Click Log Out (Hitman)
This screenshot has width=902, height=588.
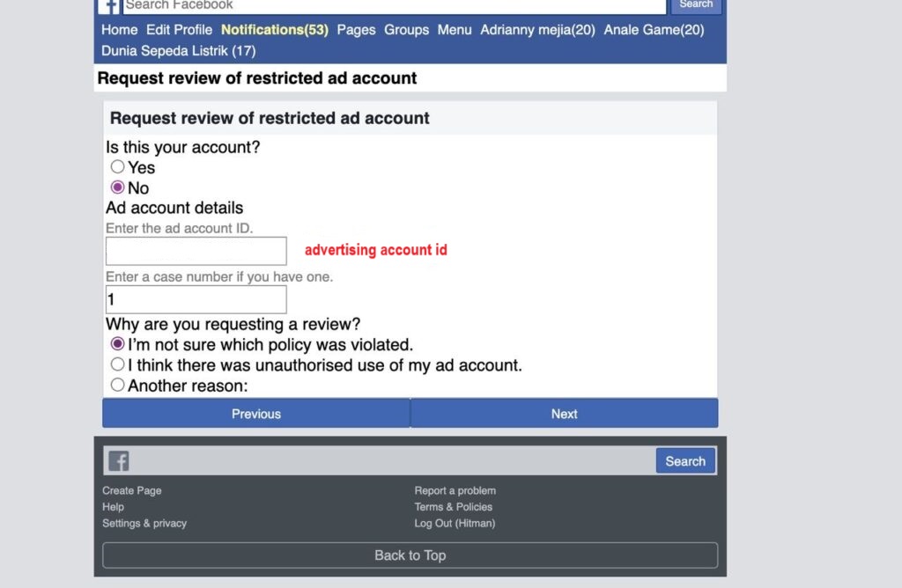[x=455, y=523]
